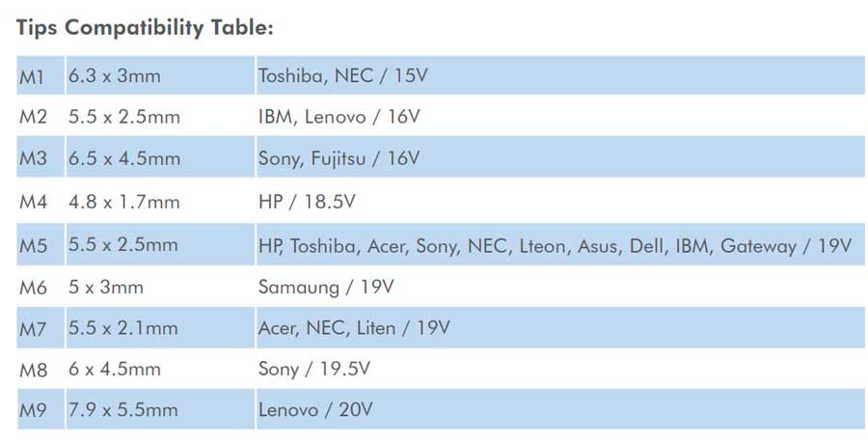Select the Lenovo / 20V cell
Image resolution: width=868 pixels, height=443 pixels.
[x=560, y=409]
